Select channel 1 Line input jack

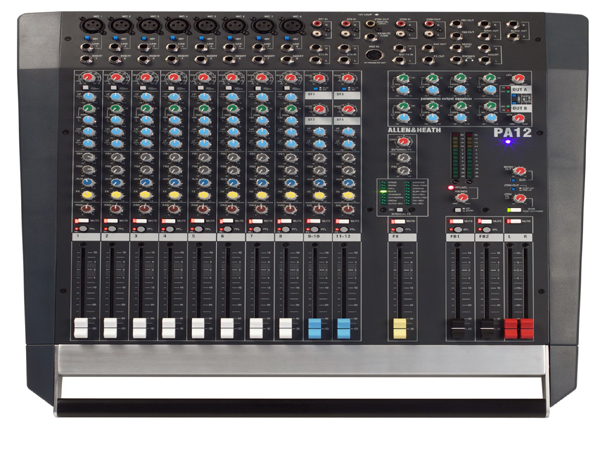pyautogui.click(x=87, y=47)
